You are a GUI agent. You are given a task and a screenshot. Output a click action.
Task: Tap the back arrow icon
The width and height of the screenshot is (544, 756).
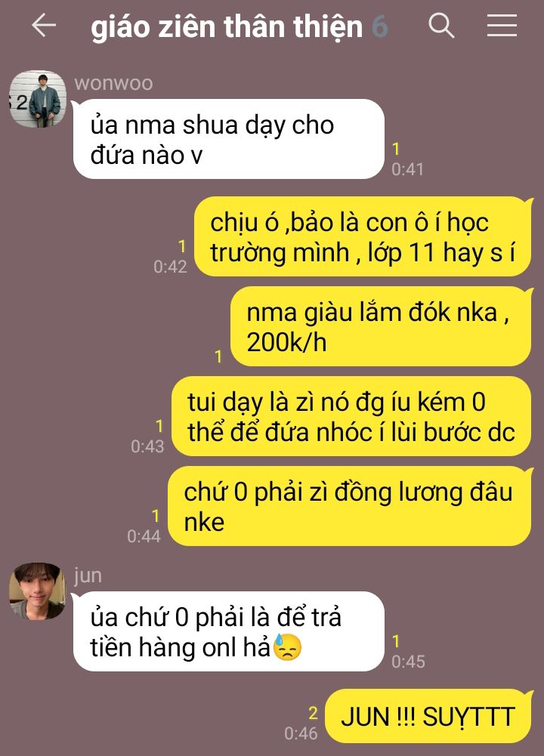point(44,25)
